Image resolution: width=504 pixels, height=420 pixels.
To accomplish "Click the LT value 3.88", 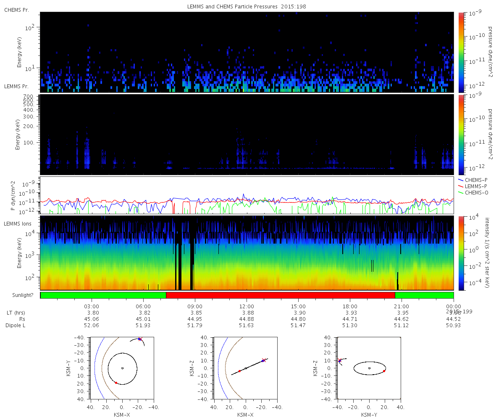I will [x=248, y=313].
